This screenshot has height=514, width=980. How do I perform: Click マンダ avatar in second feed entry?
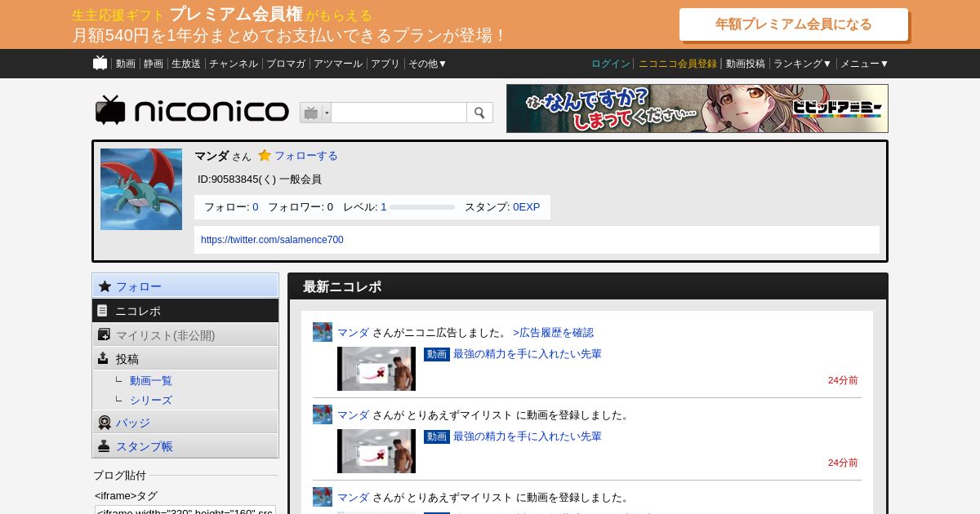pos(323,414)
